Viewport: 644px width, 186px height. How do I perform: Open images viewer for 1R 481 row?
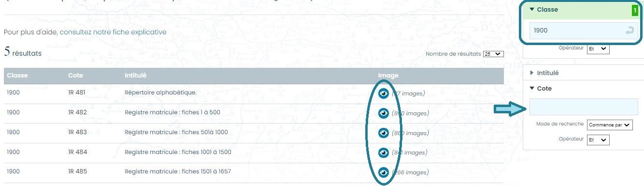click(x=384, y=93)
